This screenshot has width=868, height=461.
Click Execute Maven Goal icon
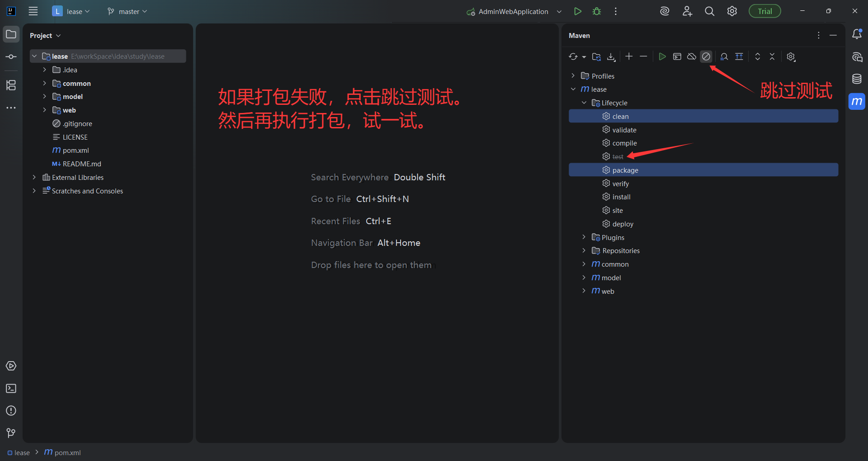click(x=677, y=56)
